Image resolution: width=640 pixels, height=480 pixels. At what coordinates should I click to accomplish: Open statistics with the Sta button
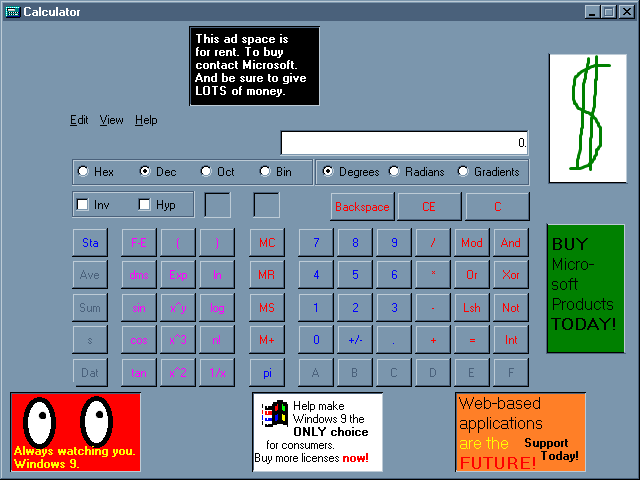[90, 242]
